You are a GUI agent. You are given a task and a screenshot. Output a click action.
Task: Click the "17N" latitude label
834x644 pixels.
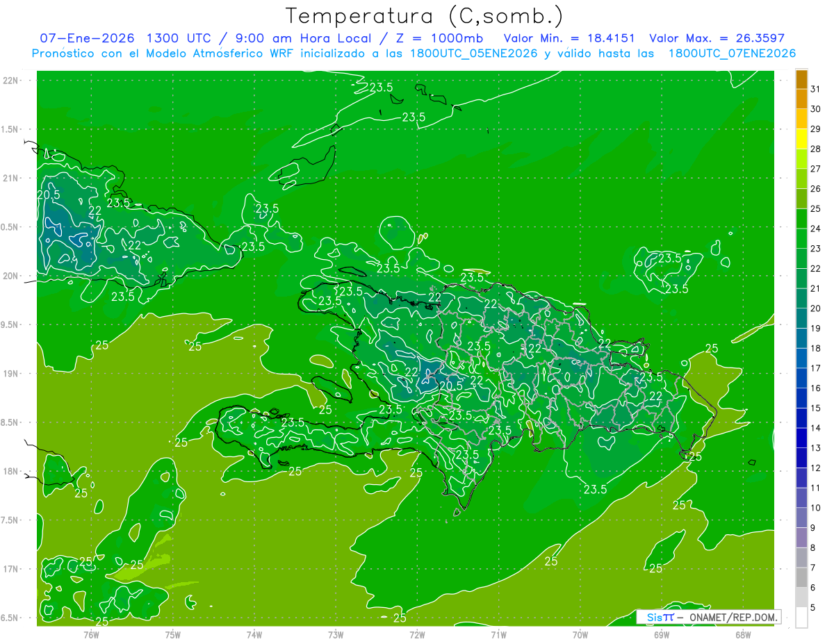click(x=10, y=569)
